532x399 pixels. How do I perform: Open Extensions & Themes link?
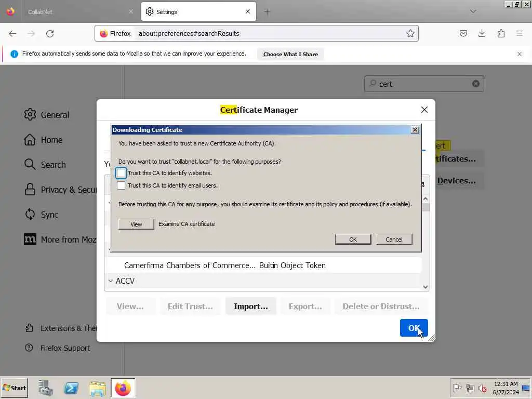[x=61, y=328]
